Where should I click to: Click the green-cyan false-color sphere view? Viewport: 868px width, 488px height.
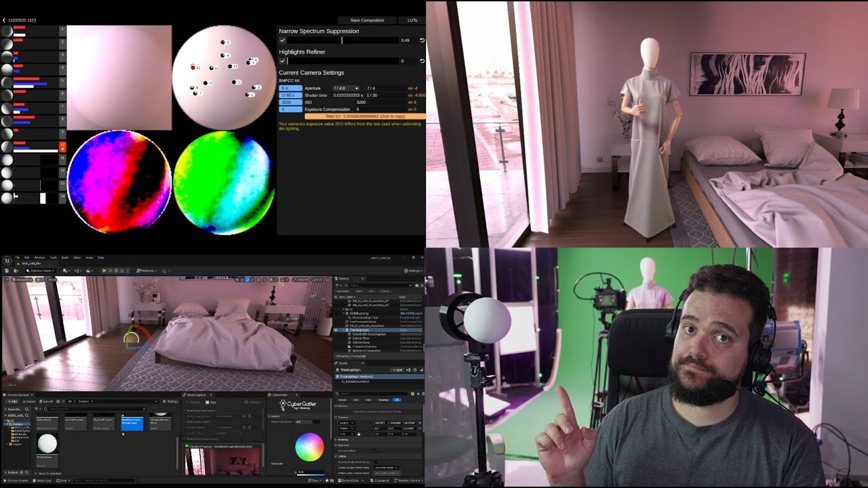tap(224, 183)
